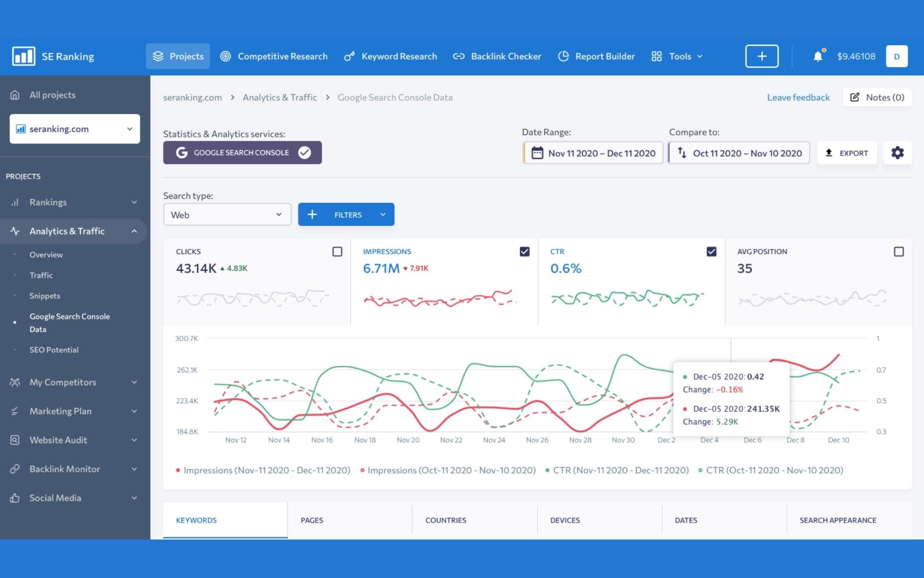Enable the Clicks metric checkbox

[x=337, y=251]
